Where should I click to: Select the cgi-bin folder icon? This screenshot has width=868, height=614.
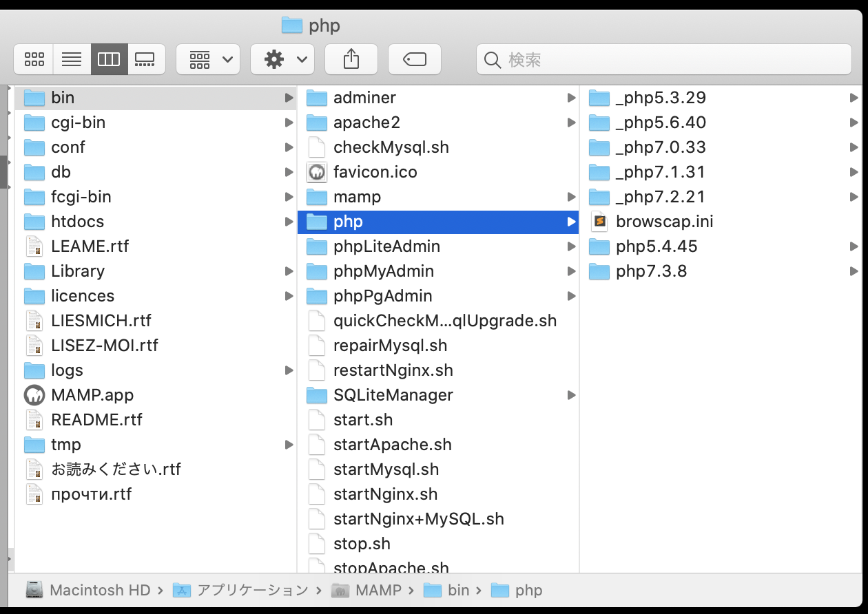34,123
